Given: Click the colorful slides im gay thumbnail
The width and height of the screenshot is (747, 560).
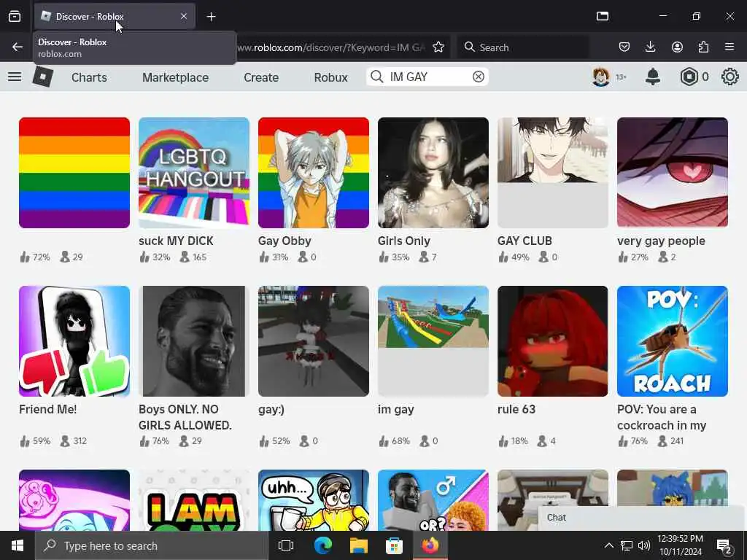Looking at the screenshot, I should pyautogui.click(x=433, y=341).
